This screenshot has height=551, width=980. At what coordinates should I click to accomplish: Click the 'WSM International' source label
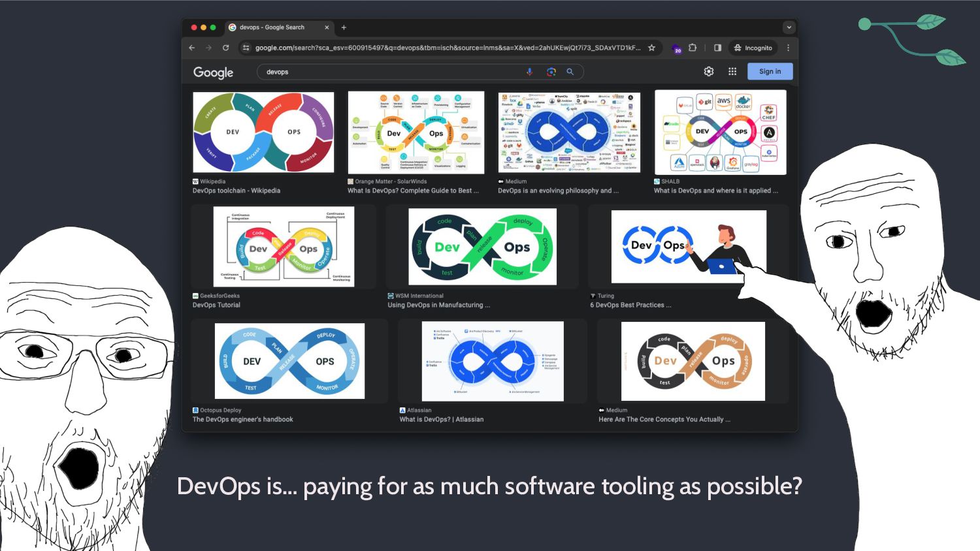(419, 296)
